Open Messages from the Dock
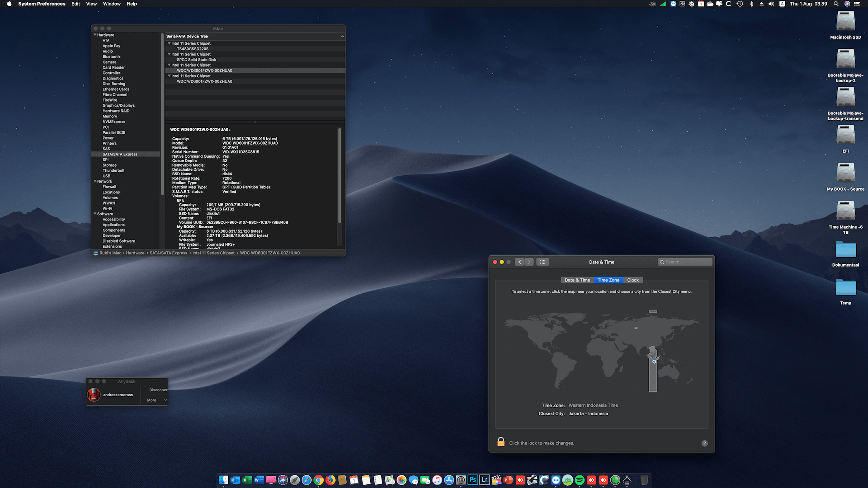868x488 pixels. point(413,480)
